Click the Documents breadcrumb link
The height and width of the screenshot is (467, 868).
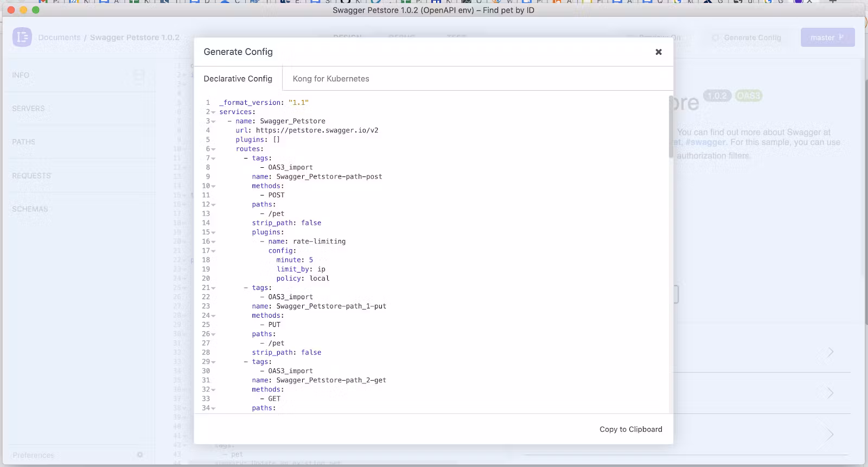(59, 37)
